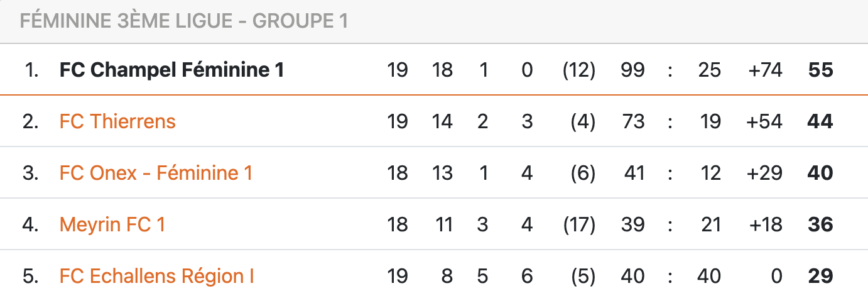This screenshot has width=868, height=298.
Task: Open the FC Thierrens team link
Action: 117,121
